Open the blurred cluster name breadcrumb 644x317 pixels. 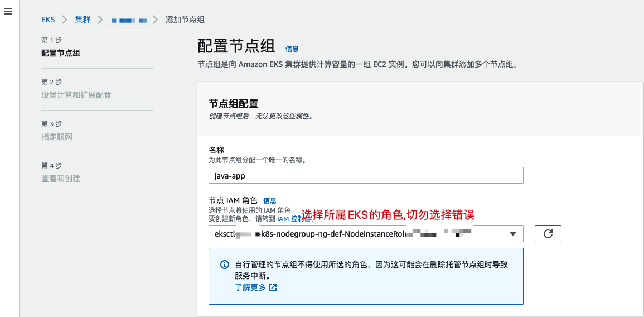(x=129, y=20)
